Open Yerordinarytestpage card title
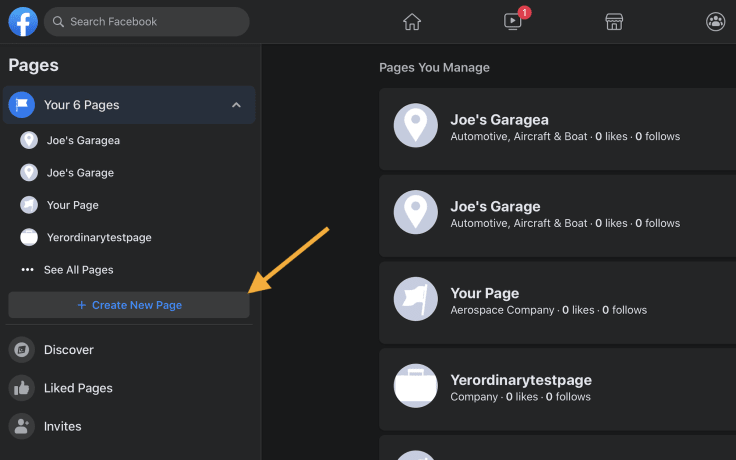Screen dimensions: 736x460 [x=521, y=380]
